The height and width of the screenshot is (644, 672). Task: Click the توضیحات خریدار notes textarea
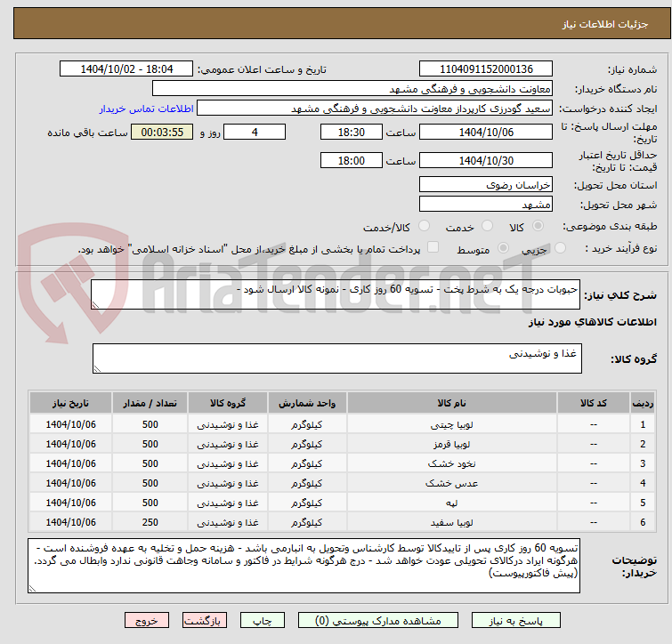(304, 566)
